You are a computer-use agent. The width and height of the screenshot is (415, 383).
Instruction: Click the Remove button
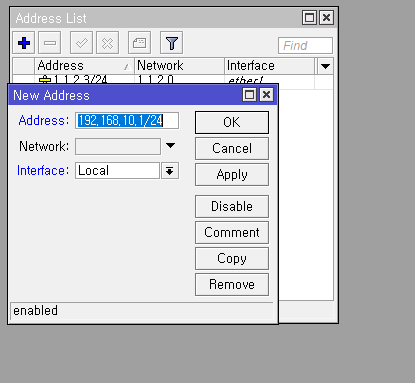pyautogui.click(x=232, y=284)
